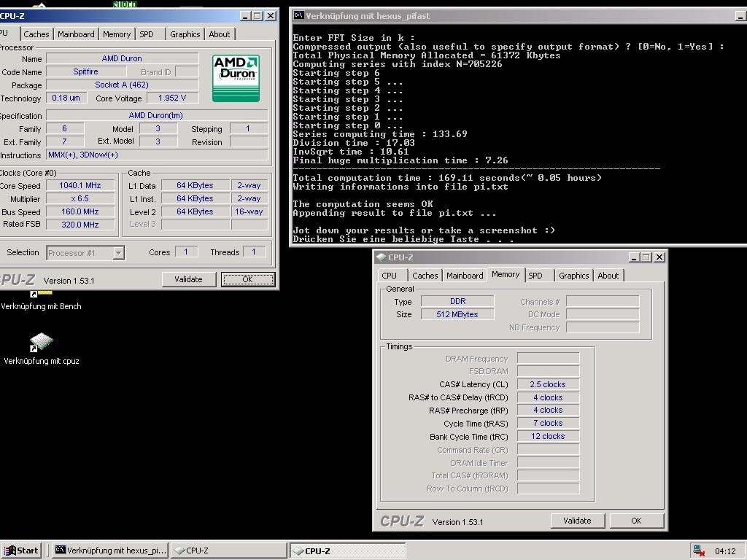
Task: Click the Core Voltage value 1.952 V
Action: (x=172, y=98)
